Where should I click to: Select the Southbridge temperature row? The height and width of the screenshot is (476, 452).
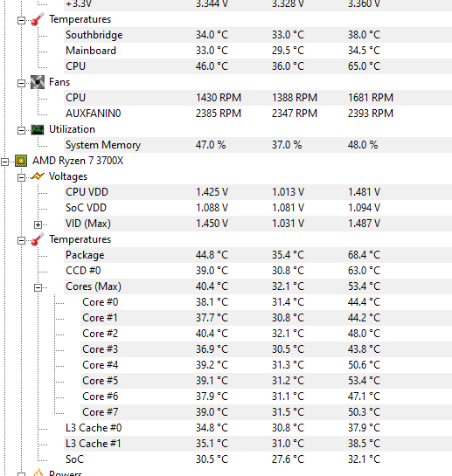coord(258,35)
